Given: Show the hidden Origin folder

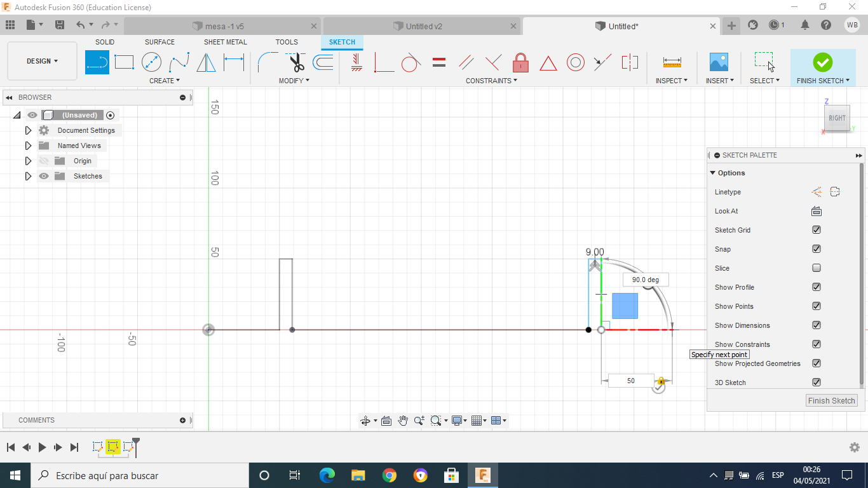Looking at the screenshot, I should pyautogui.click(x=44, y=161).
